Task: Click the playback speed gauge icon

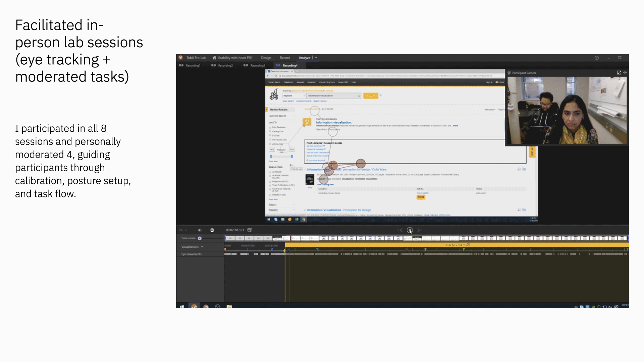Action: 181,230
